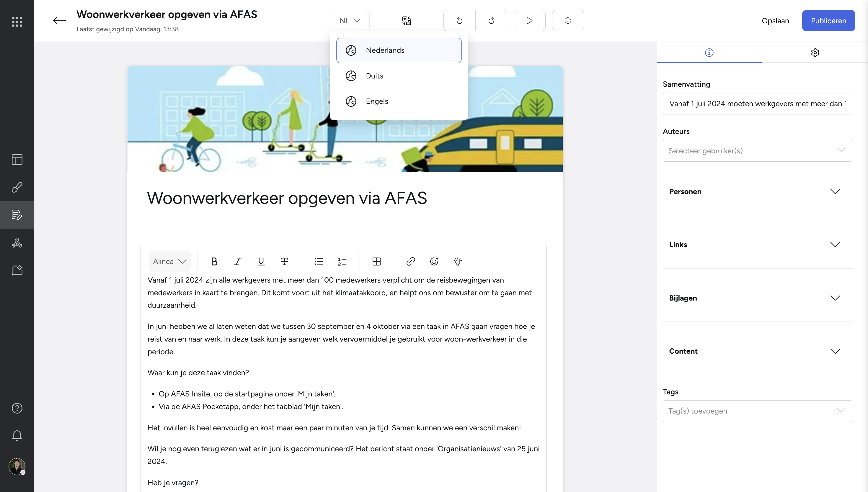
Task: Open the layout pages icon in sidebar
Action: tap(17, 160)
